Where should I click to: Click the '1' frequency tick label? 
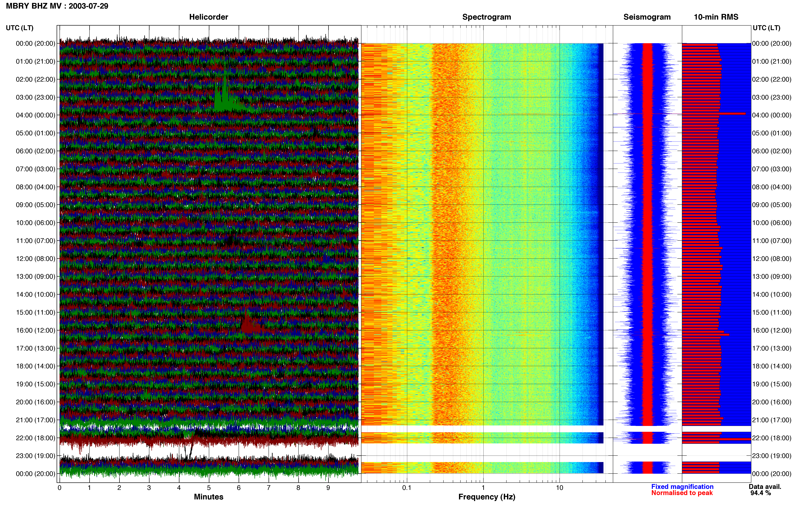(483, 488)
